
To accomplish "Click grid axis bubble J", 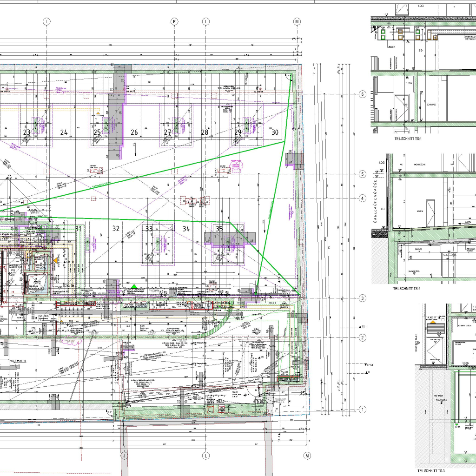I will click(x=124, y=456).
